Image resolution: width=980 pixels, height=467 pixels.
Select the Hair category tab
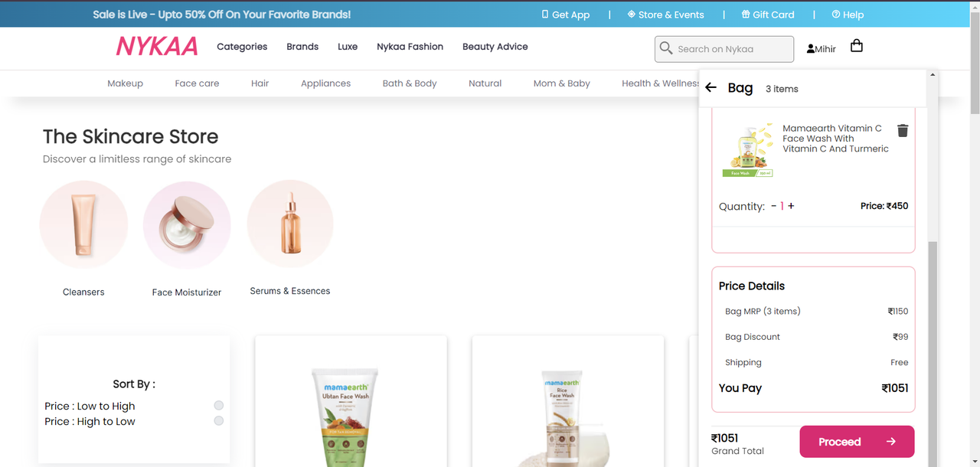(260, 83)
